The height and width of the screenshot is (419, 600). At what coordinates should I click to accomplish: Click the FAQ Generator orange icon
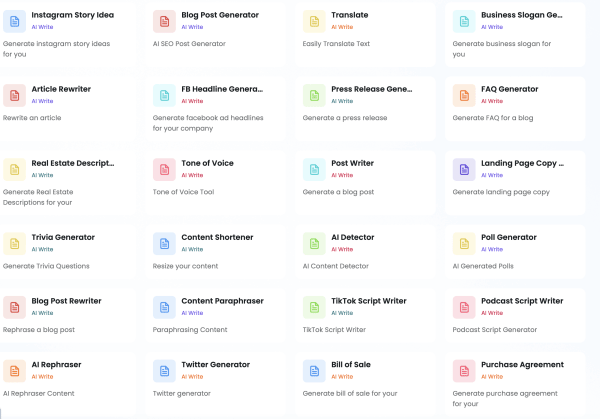(x=464, y=95)
